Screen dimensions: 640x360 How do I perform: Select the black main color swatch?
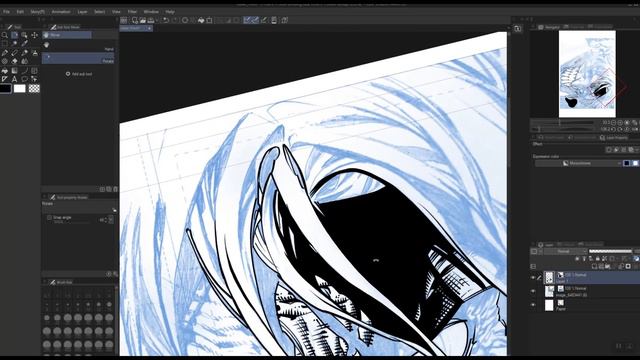click(5, 89)
